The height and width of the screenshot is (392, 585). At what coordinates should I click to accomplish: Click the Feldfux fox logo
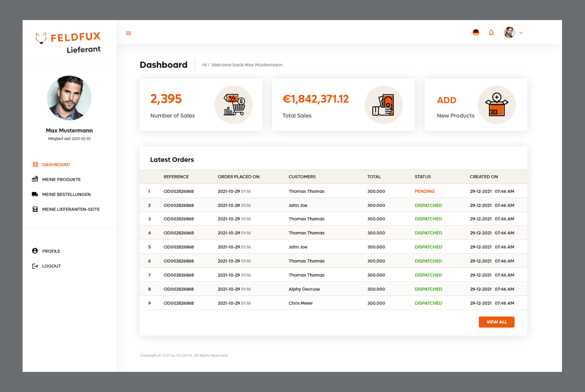(41, 38)
